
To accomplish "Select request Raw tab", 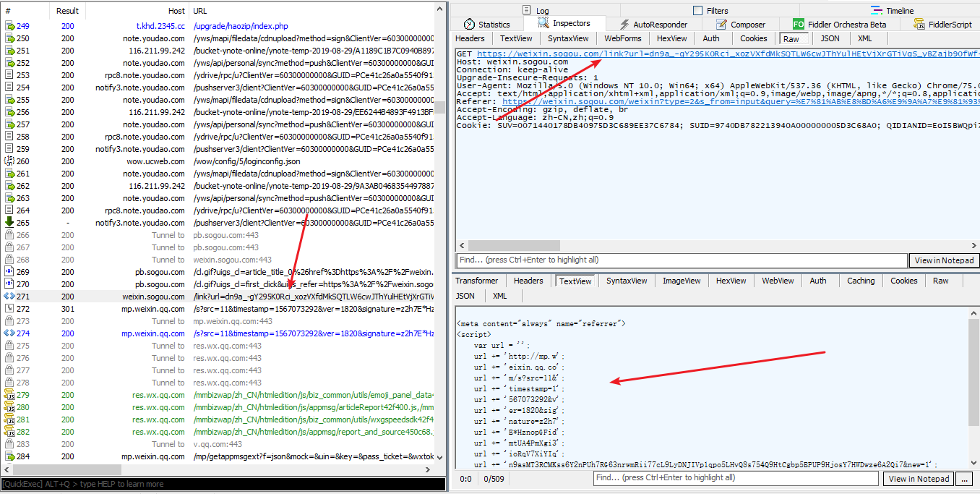I will pyautogui.click(x=791, y=38).
